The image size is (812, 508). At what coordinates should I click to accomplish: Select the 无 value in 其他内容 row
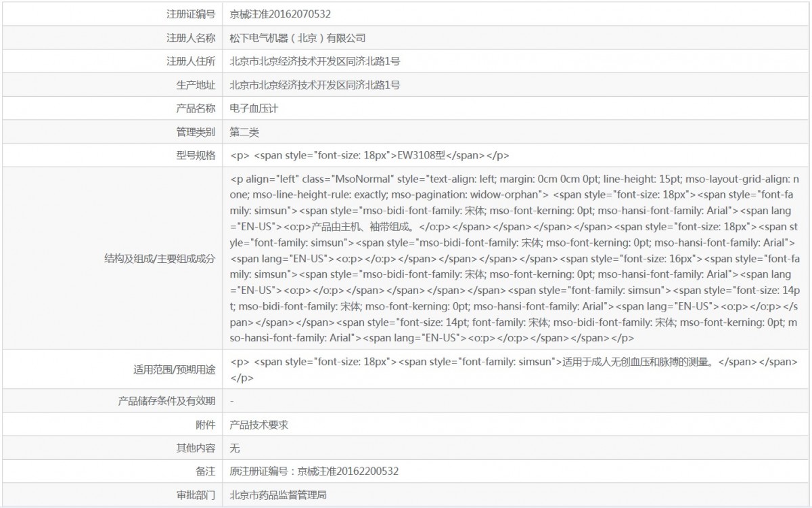tap(235, 448)
